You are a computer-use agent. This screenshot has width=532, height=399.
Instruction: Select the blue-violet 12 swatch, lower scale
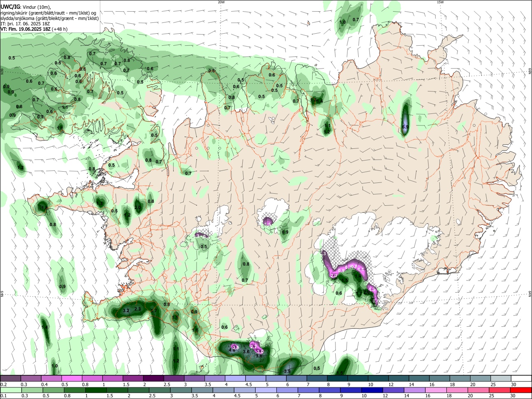[x=394, y=390]
